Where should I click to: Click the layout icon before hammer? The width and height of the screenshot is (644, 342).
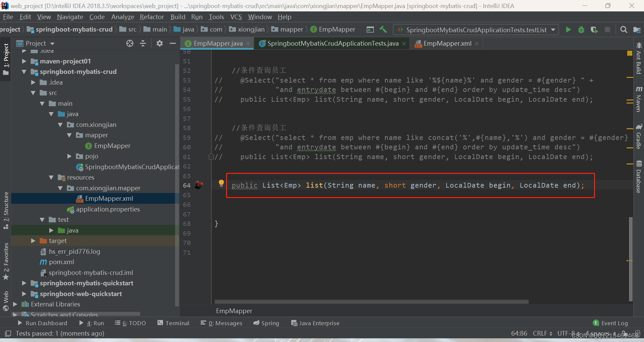(370, 30)
